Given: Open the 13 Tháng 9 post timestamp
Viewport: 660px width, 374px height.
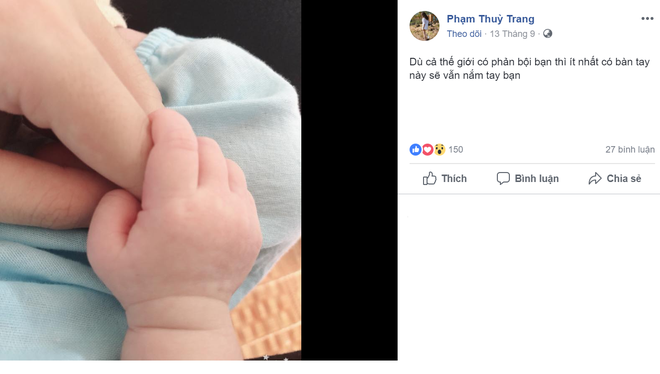Looking at the screenshot, I should click(x=512, y=34).
